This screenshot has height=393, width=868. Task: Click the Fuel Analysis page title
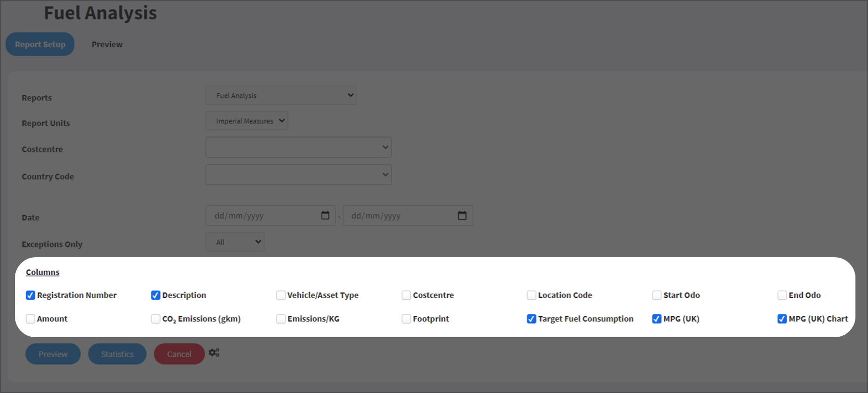point(100,13)
